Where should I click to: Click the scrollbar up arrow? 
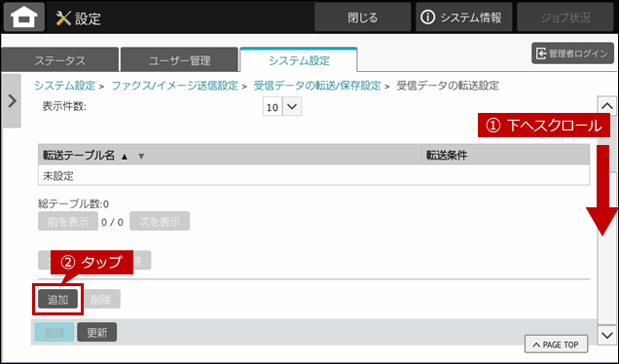click(x=606, y=106)
